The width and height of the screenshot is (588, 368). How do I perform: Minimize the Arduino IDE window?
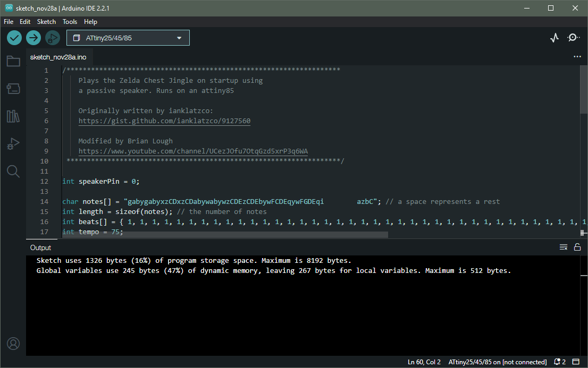click(x=527, y=8)
